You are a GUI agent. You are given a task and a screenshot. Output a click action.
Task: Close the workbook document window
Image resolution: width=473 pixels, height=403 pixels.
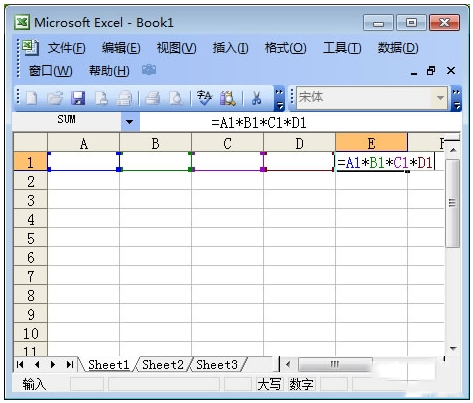click(x=451, y=71)
